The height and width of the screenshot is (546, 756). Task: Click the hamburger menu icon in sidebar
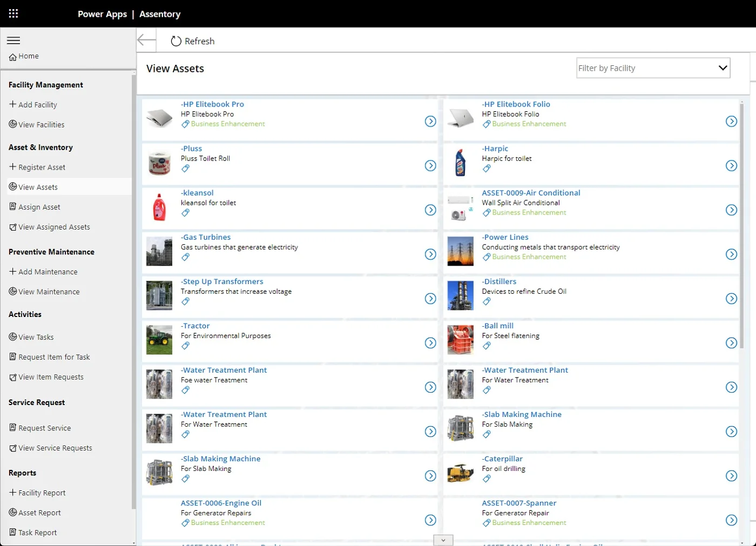click(13, 41)
